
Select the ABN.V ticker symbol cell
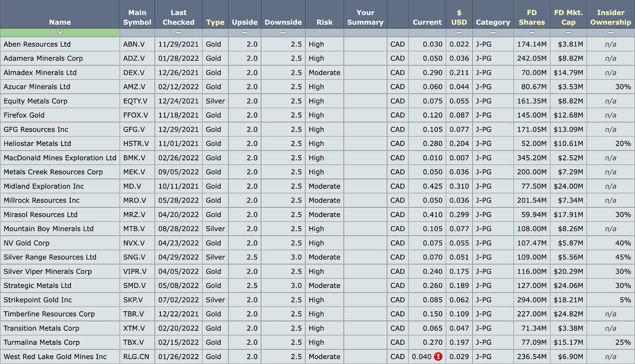point(137,44)
